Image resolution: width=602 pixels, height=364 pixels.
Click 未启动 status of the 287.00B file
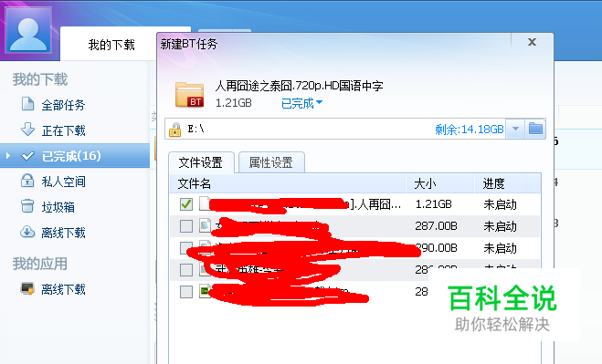click(x=501, y=226)
